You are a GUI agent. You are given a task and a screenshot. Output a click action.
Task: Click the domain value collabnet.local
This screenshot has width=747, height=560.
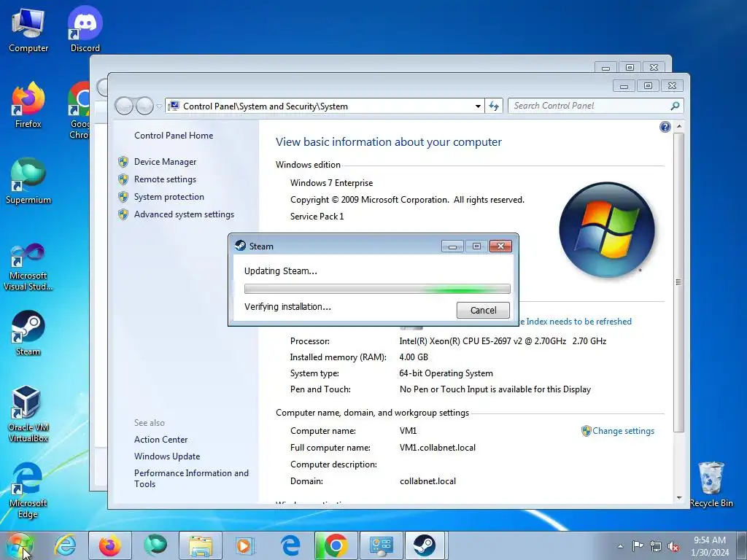[427, 481]
